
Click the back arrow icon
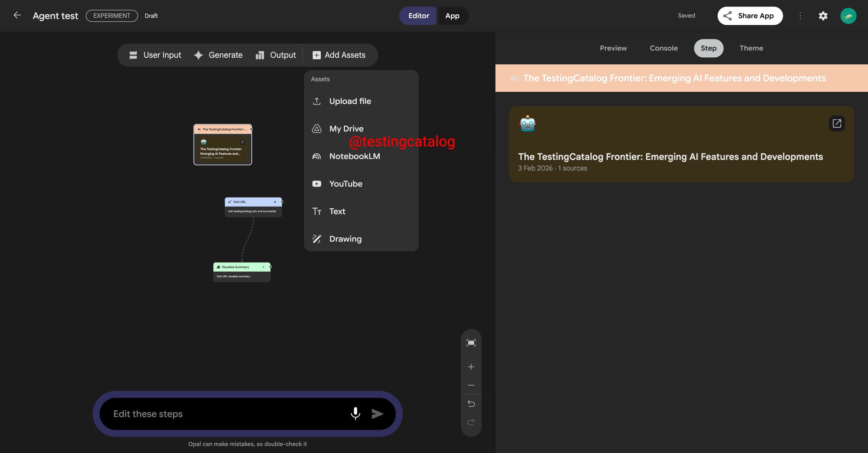tap(17, 15)
